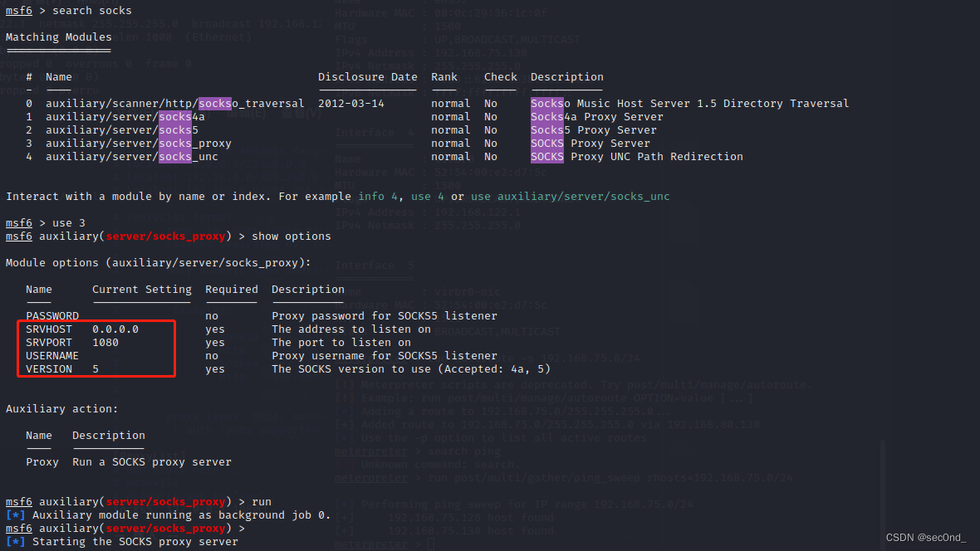
Task: Click the 'VERSION' option name
Action: (x=49, y=369)
